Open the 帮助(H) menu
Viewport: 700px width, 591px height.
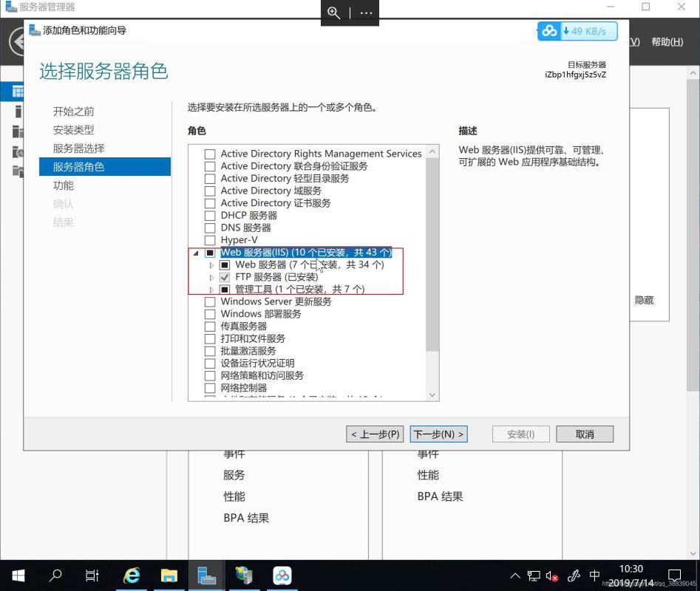(667, 42)
